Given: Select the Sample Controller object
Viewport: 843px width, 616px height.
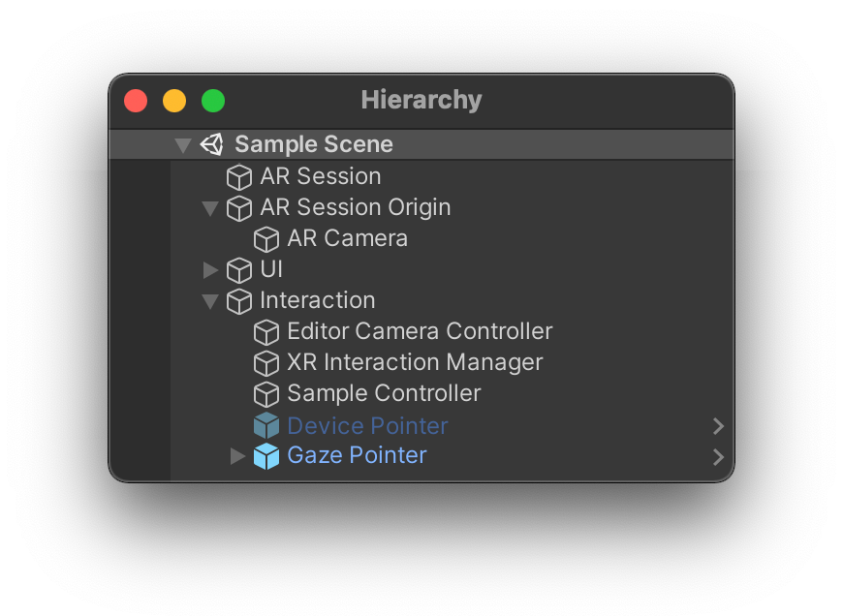Looking at the screenshot, I should tap(384, 393).
